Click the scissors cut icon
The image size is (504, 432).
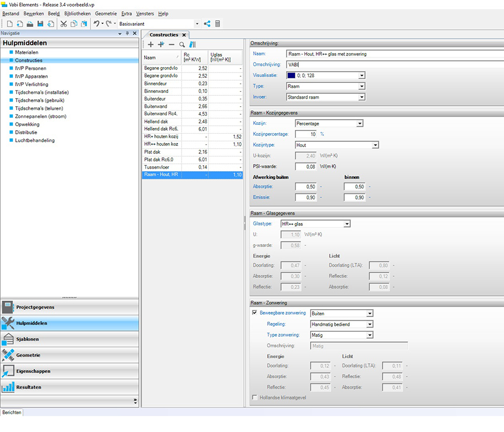[64, 24]
